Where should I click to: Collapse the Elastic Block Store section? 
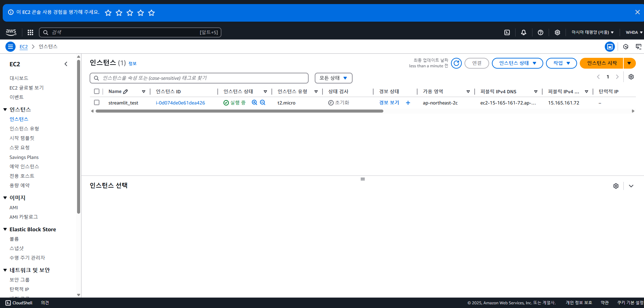[x=5, y=229]
